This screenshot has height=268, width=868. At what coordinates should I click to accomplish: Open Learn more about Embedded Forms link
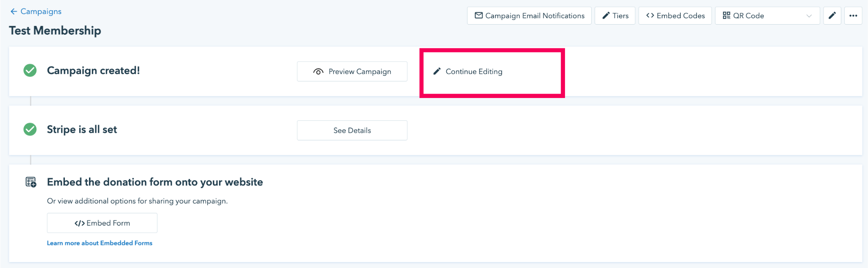[x=100, y=243]
